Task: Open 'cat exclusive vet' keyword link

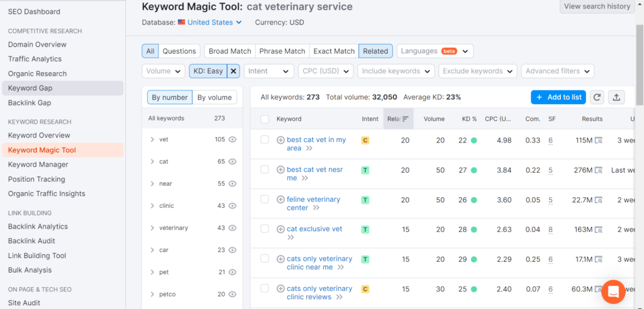Action: point(314,229)
